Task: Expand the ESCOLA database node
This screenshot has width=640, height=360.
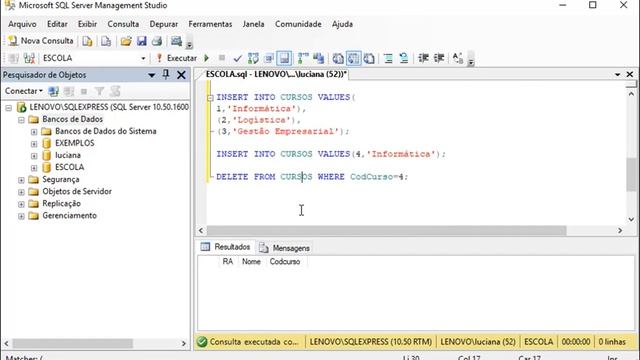Action: point(34,168)
